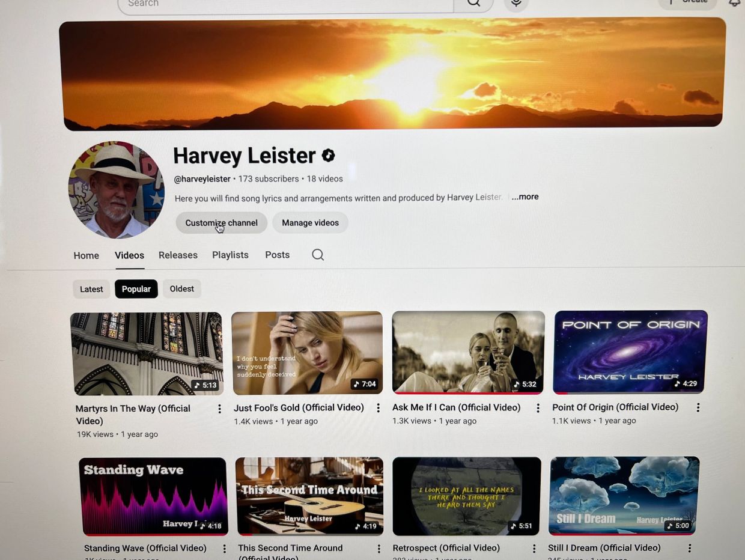This screenshot has height=560, width=745.
Task: Open Standing Wave video thumbnail
Action: (x=154, y=496)
